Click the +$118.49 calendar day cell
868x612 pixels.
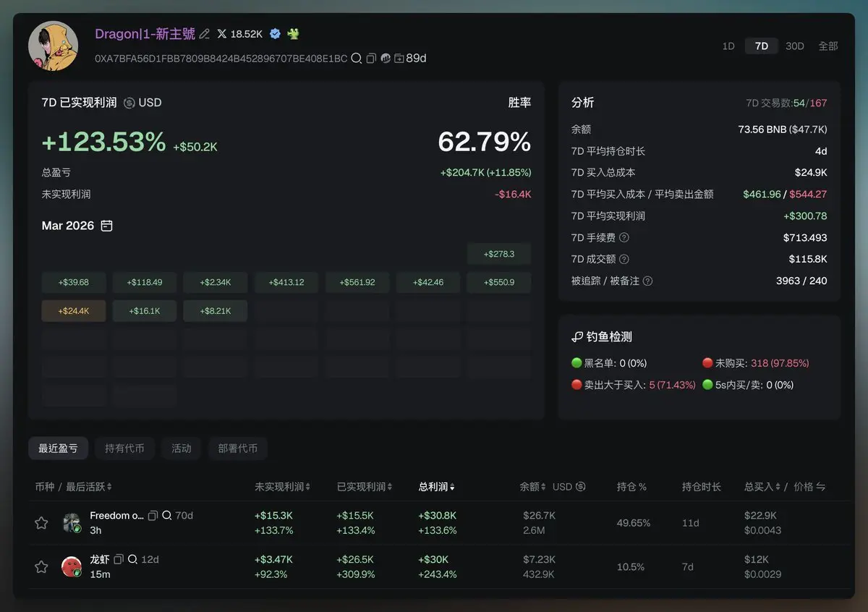[x=145, y=282]
